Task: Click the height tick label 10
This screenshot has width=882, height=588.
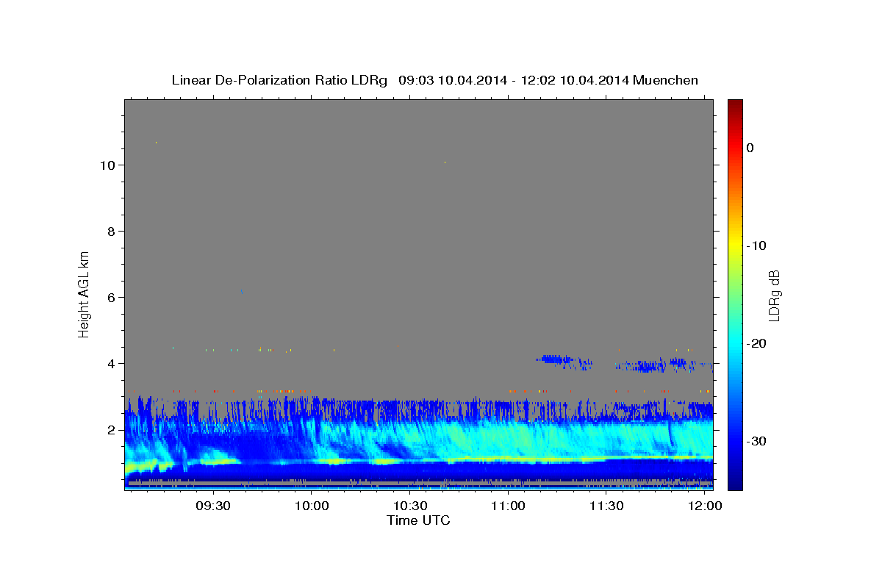Action: click(107, 165)
